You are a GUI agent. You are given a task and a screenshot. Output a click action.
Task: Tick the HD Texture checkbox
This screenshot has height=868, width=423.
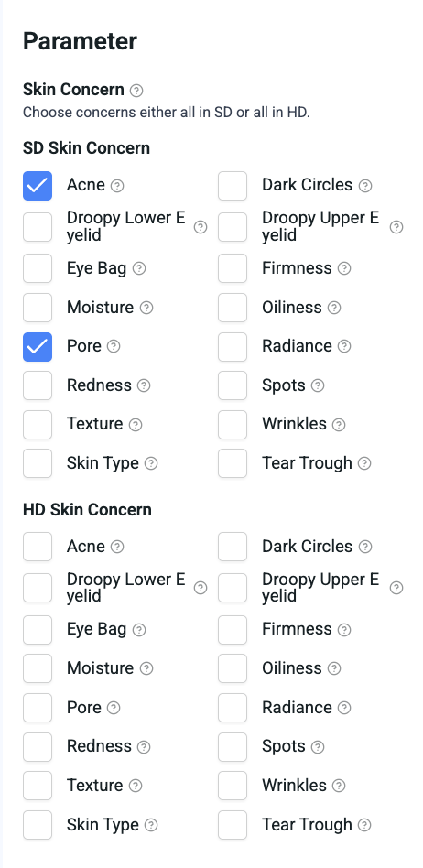(38, 786)
